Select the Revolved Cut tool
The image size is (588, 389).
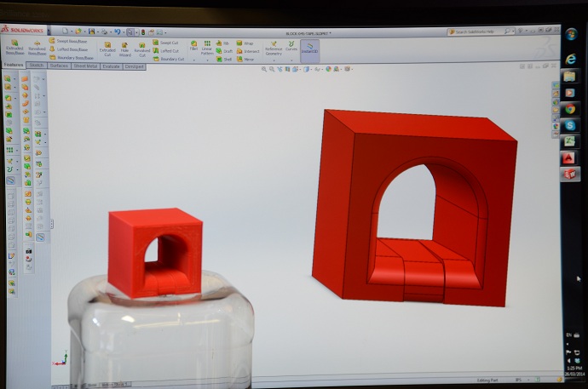[x=142, y=50]
